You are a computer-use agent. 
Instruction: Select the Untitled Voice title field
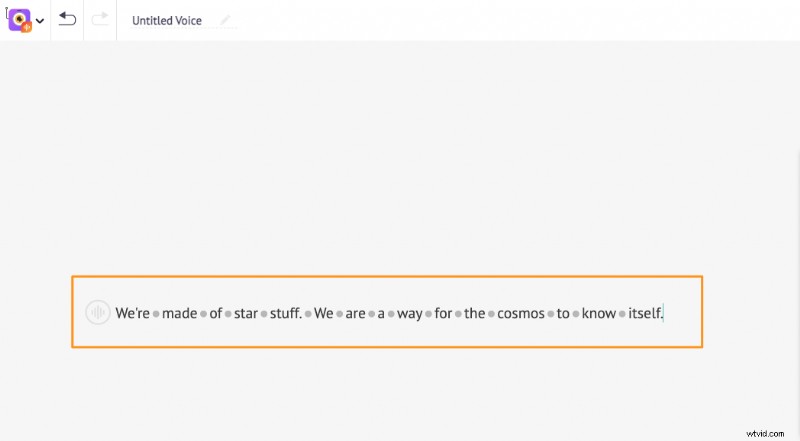pyautogui.click(x=167, y=20)
